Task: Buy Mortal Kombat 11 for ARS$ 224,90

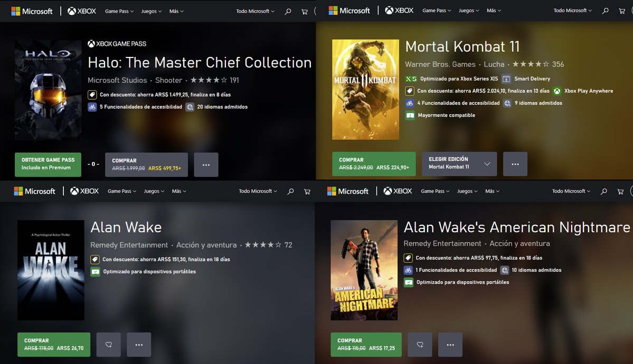Action: tap(374, 164)
